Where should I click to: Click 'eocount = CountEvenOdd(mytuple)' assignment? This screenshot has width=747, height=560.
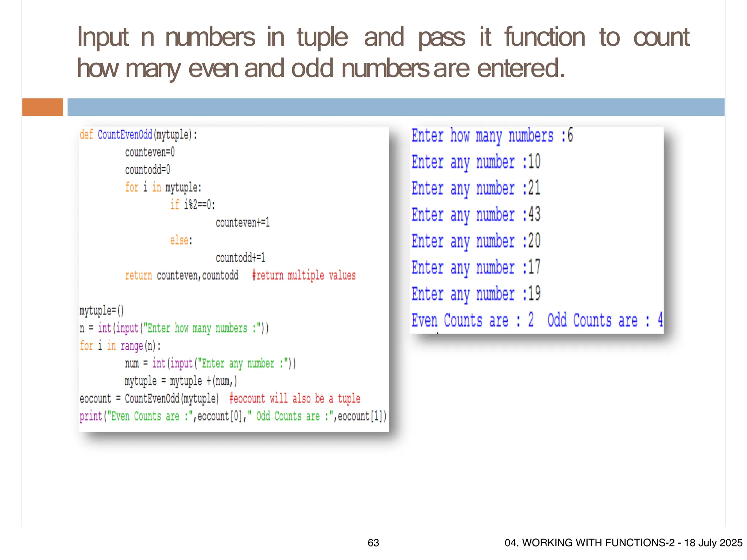[x=149, y=398]
